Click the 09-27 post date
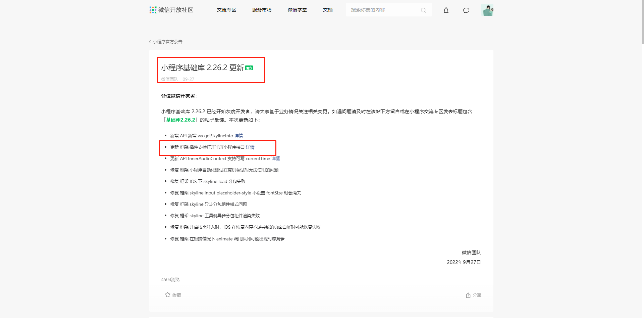Viewport: 644px width, 318px height. click(189, 79)
